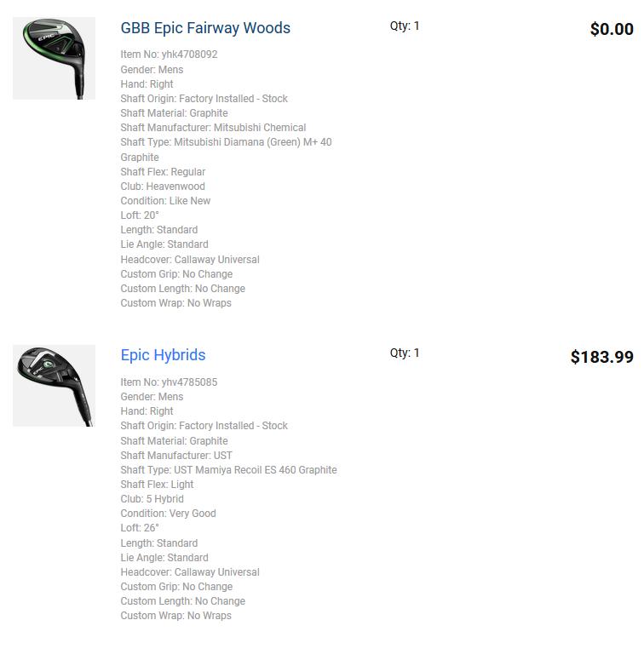Click Shaft Manufacturer: Mitsubishi Chemical line
This screenshot has height=666, width=644.
tap(213, 128)
